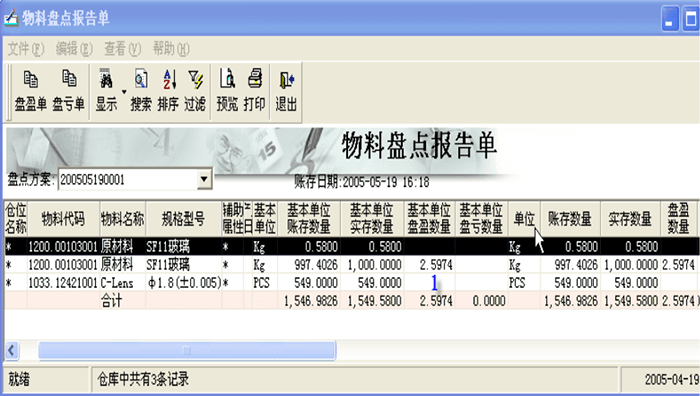Click the 物料名称 column header

point(123,219)
